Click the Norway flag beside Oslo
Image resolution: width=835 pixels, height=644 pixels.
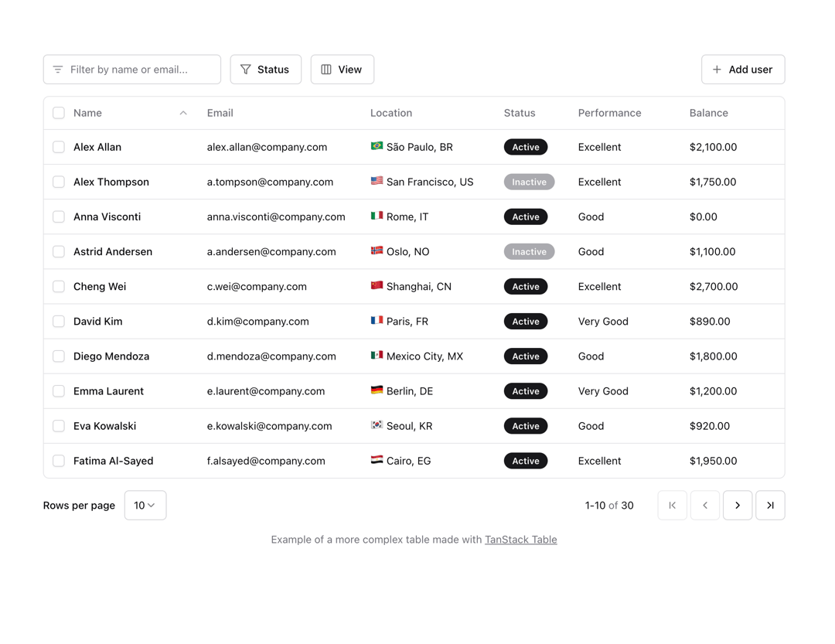pyautogui.click(x=377, y=251)
